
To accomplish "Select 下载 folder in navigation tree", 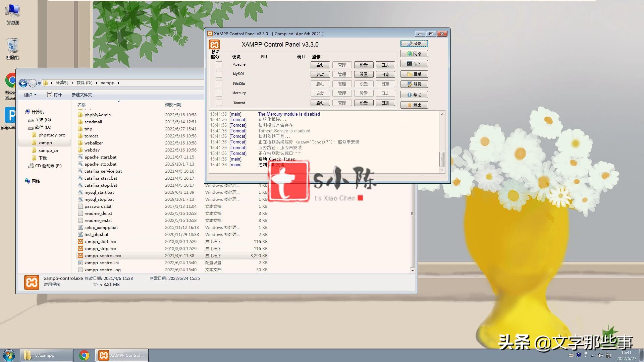I will pyautogui.click(x=39, y=158).
